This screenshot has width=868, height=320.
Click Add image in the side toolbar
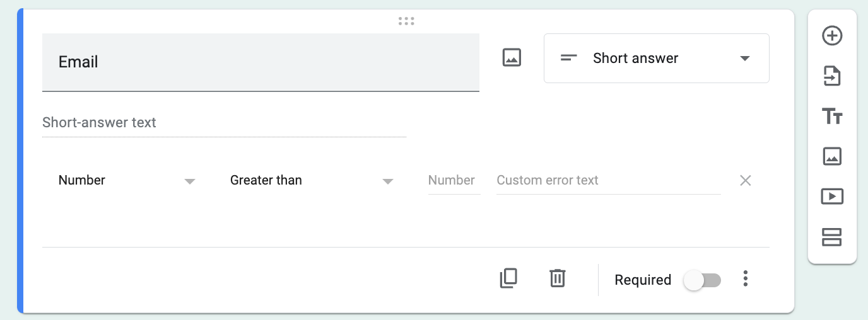point(832,156)
